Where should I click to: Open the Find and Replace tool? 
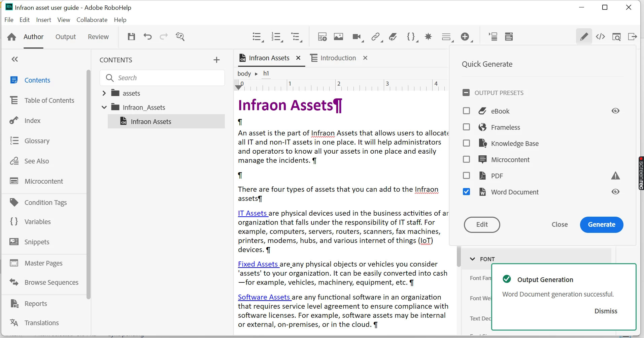pyautogui.click(x=180, y=37)
